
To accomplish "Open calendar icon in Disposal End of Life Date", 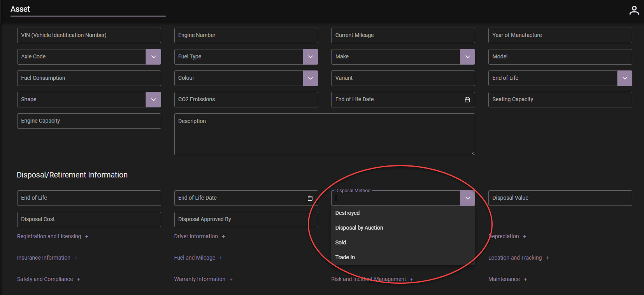I will (x=310, y=198).
